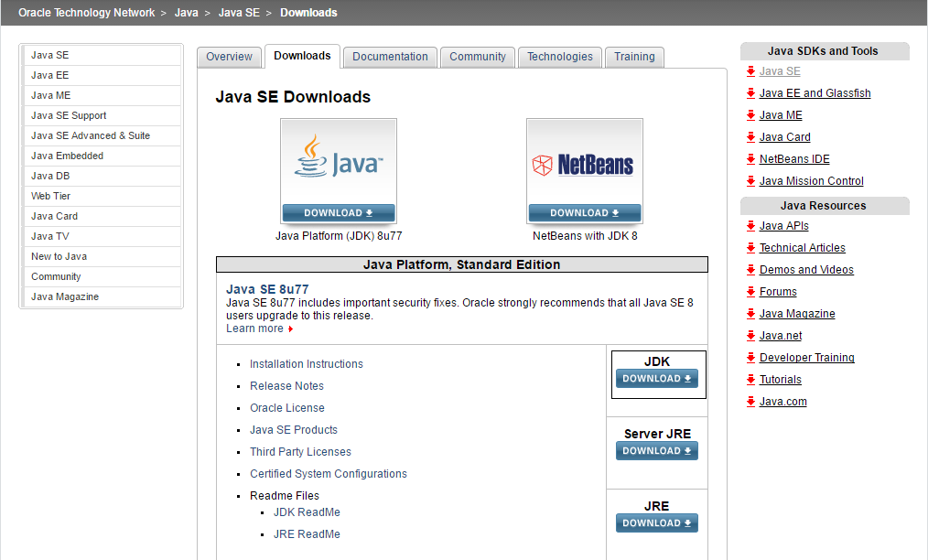The width and height of the screenshot is (928, 560).
Task: Select the Downloads tab
Action: point(302,56)
